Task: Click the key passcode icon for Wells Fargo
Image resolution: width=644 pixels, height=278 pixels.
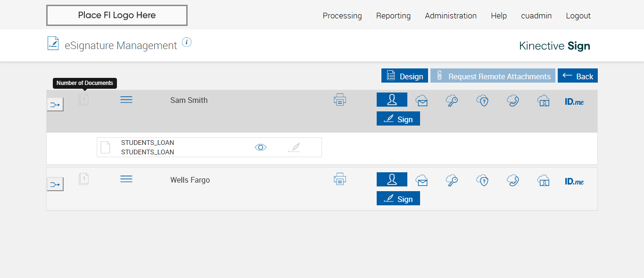Action: [452, 180]
